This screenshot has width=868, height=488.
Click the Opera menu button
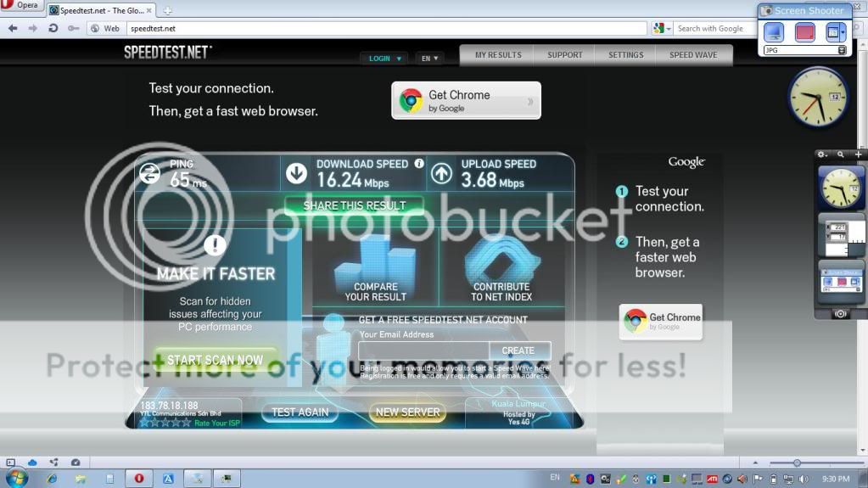[20, 6]
